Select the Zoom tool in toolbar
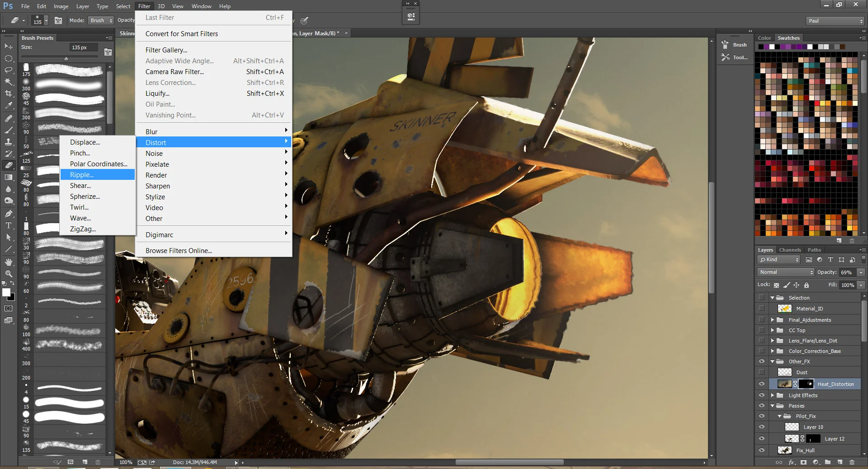 9,274
